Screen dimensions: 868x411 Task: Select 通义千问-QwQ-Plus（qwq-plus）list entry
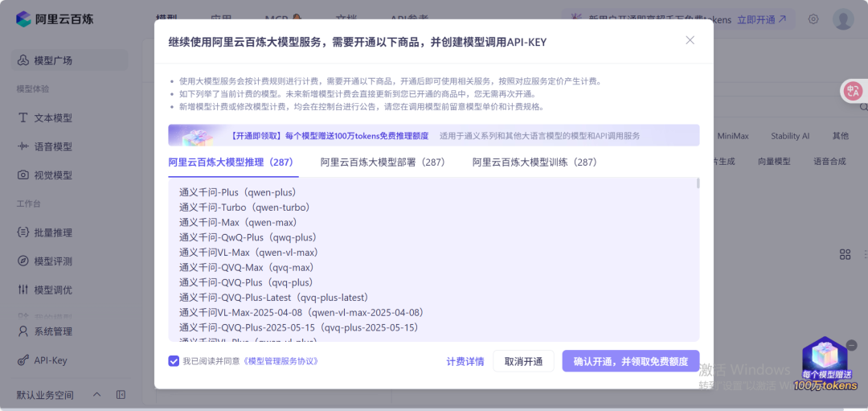coord(248,237)
